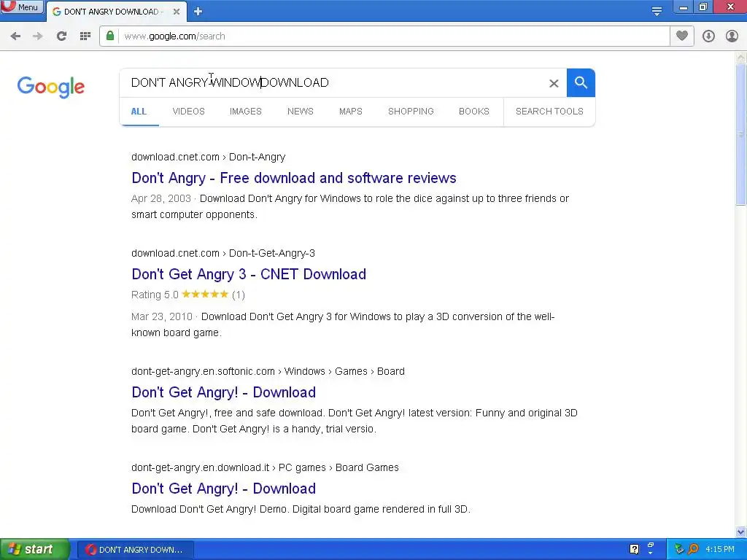Switch to the MAPS tab
The image size is (747, 560).
coord(351,112)
